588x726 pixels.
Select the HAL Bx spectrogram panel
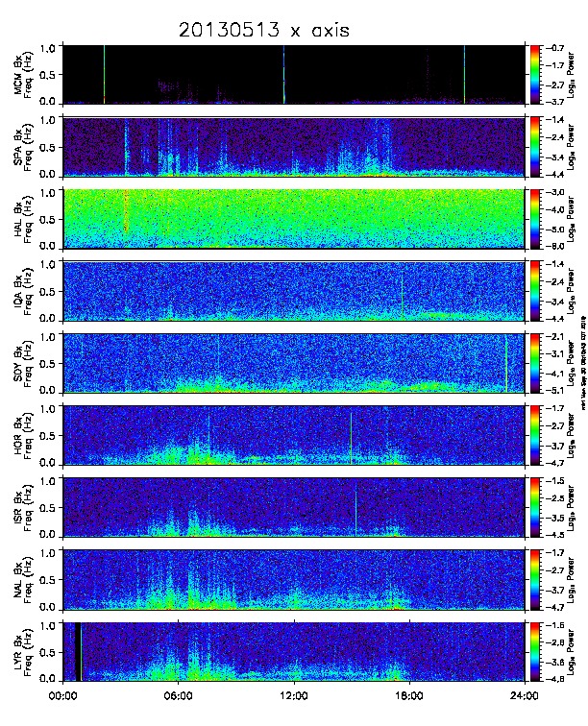tap(294, 219)
